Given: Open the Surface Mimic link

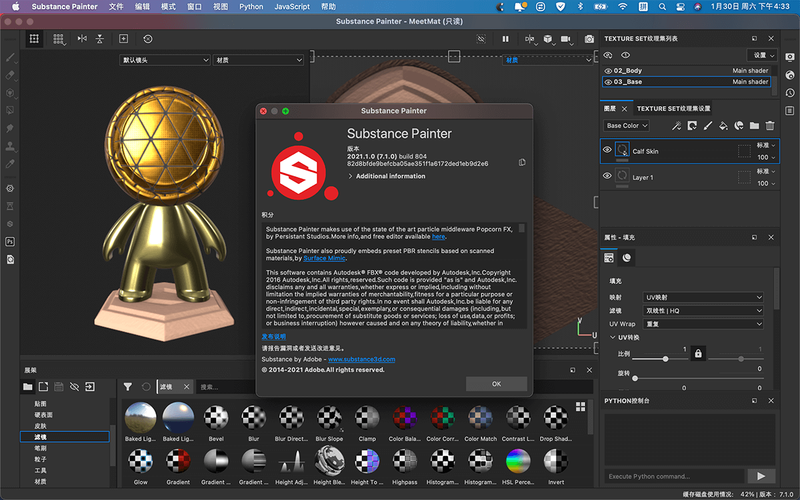Looking at the screenshot, I should point(324,258).
